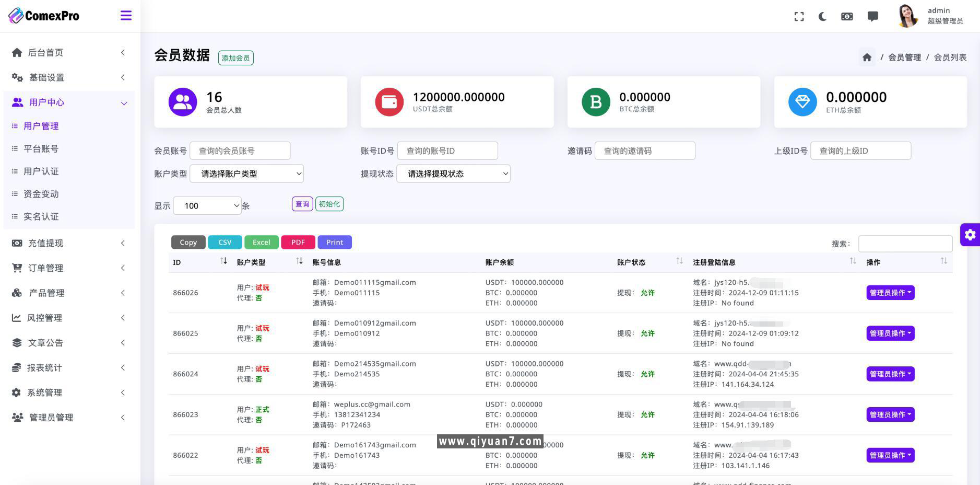Viewport: 980px width, 485px height.
Task: Open the 请选择提现状态 dropdown
Action: [453, 174]
